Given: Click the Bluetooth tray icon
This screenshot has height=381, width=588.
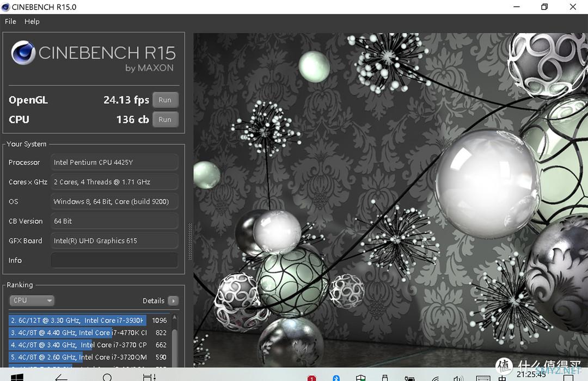Looking at the screenshot, I should pos(335,378).
